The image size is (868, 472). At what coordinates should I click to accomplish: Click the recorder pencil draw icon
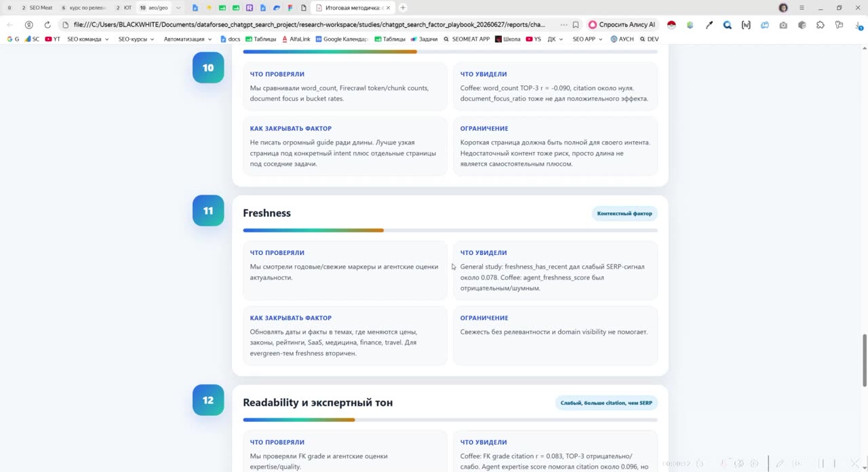pyautogui.click(x=780, y=464)
